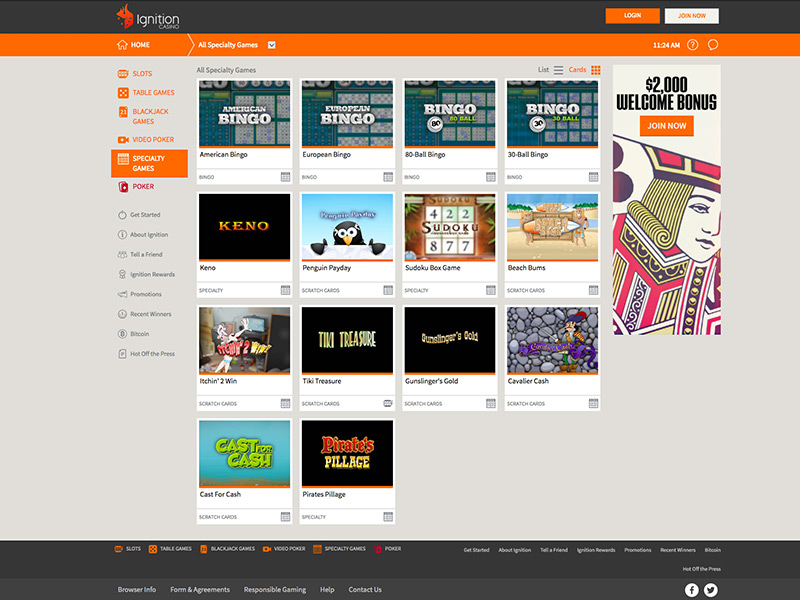Open Hot Off the Press sidebar link

pos(146,354)
